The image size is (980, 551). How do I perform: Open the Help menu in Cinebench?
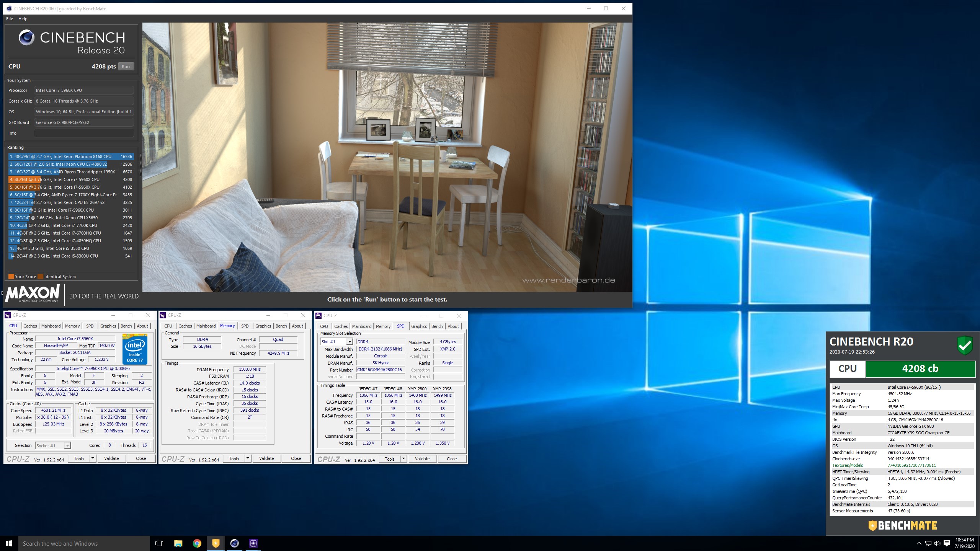pyautogui.click(x=23, y=19)
